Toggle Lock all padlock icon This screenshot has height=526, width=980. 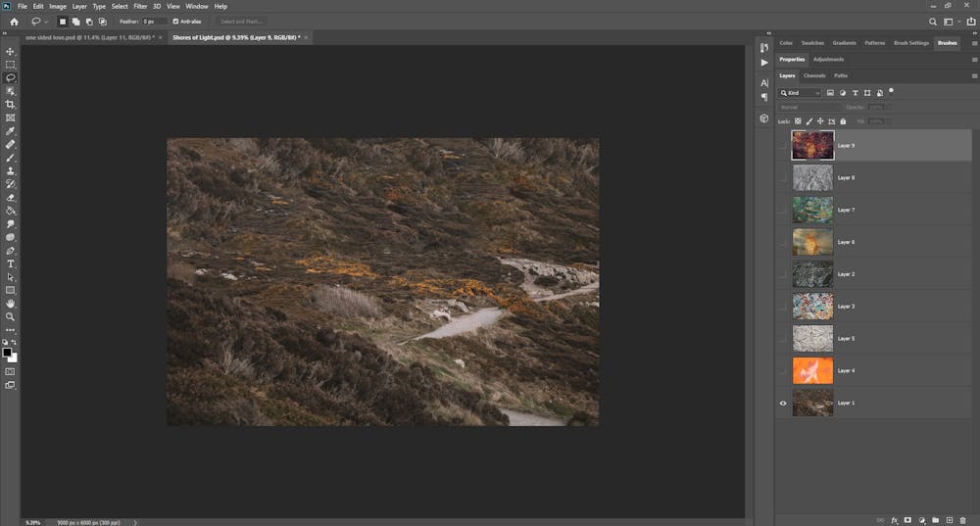pyautogui.click(x=843, y=121)
